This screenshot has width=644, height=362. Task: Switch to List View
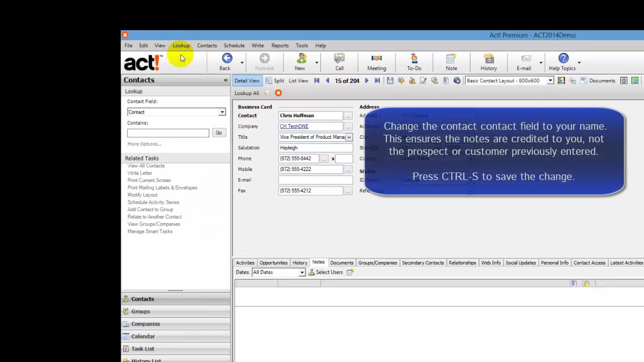coord(298,80)
